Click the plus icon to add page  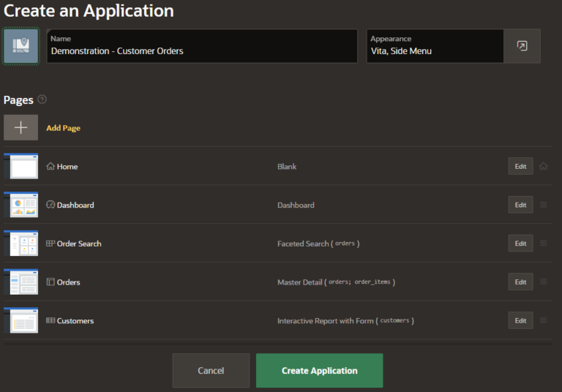pos(20,128)
